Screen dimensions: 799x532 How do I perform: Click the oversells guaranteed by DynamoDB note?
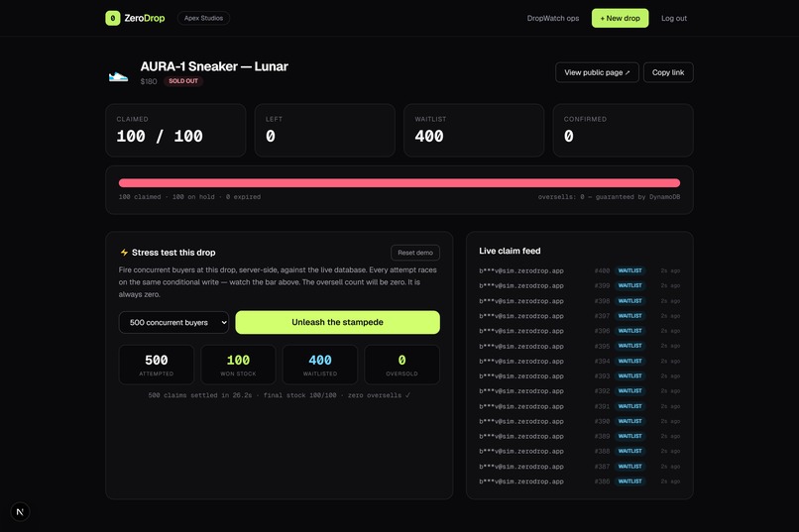click(x=609, y=197)
